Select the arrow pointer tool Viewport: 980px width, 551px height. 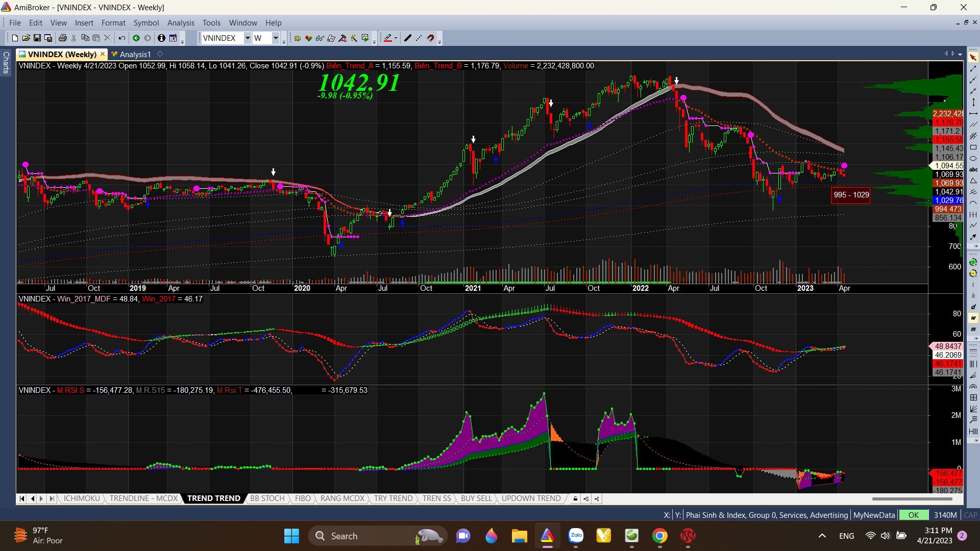pos(973,57)
